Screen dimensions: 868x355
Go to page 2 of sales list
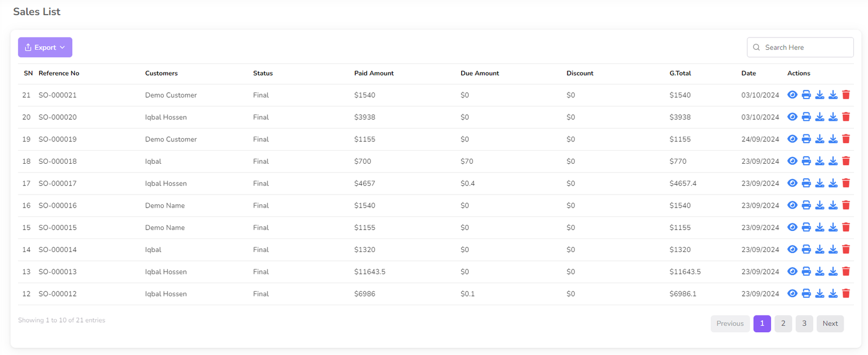783,324
